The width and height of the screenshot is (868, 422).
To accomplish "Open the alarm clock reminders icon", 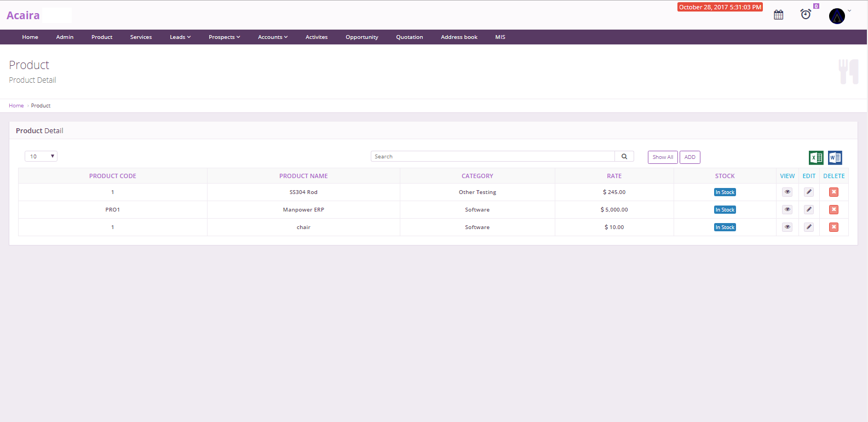I will click(x=806, y=14).
